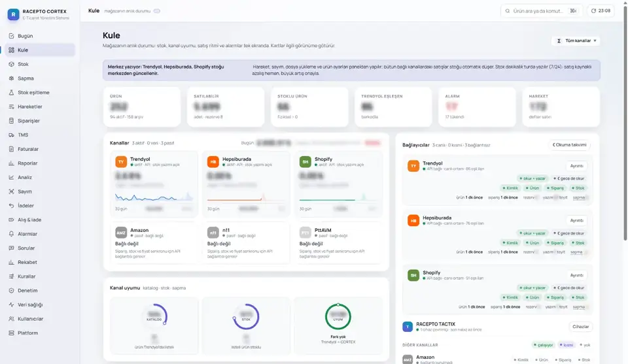Click Shopify SH logo in Bağlayıcılar panel
628x364 pixels.
coord(413,275)
